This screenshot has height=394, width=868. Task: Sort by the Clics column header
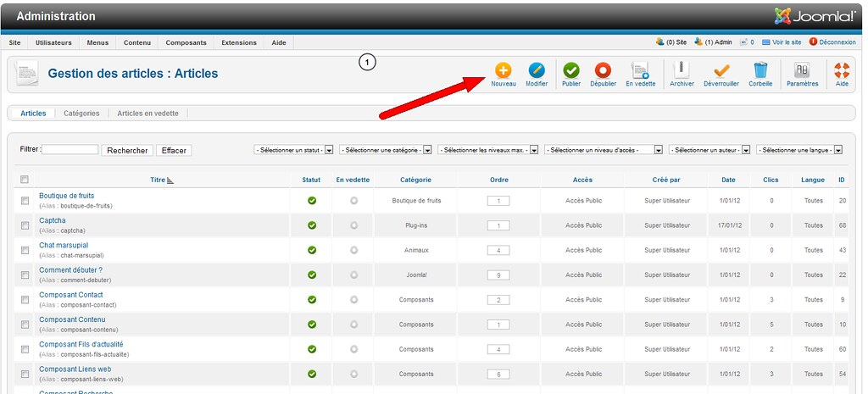[x=771, y=180]
